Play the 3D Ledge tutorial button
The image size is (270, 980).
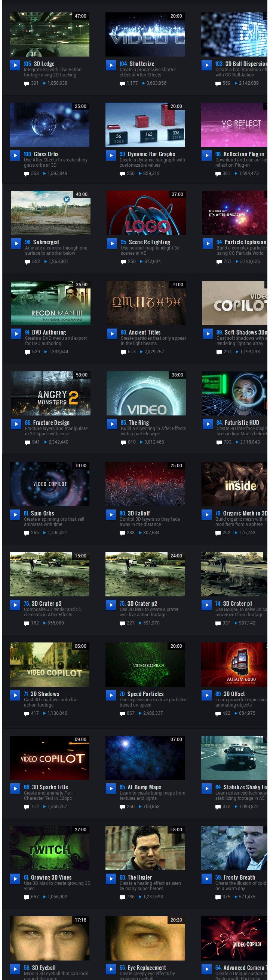tap(15, 65)
